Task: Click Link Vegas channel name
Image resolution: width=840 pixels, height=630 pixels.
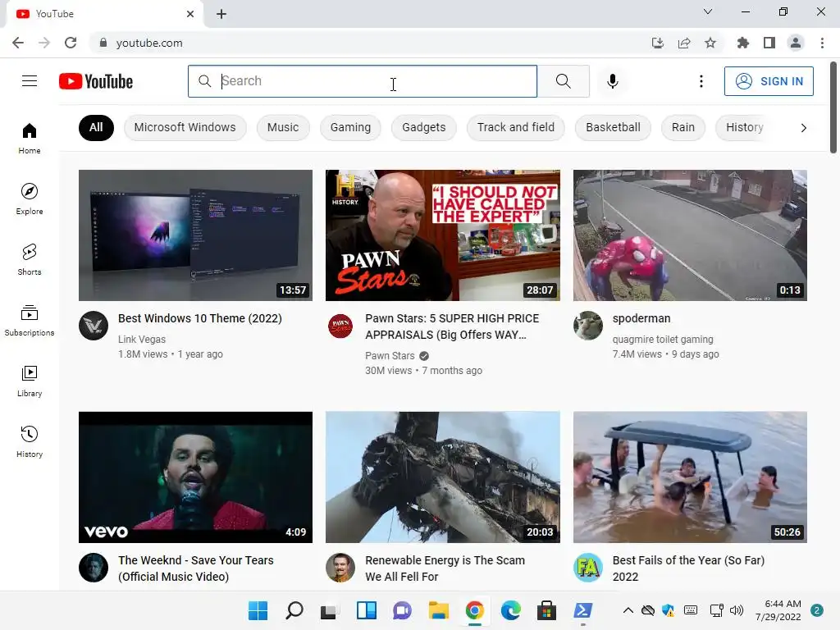Action: pyautogui.click(x=141, y=339)
